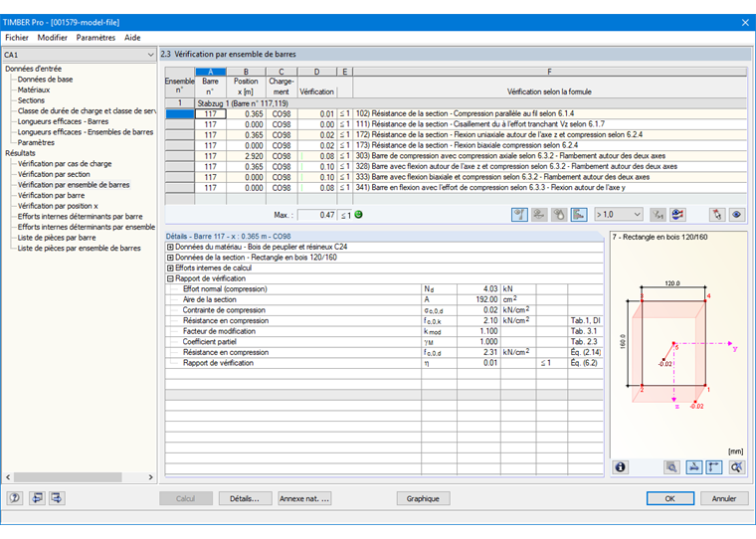Image resolution: width=756 pixels, height=539 pixels.
Task: Click the section graphic 120/160 preview
Action: coord(679,344)
